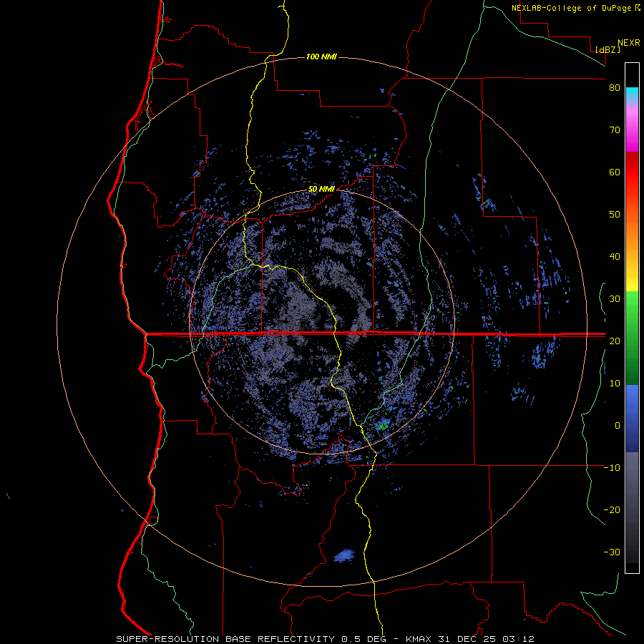Click the 03:12 timestamp
The image size is (644, 644).
click(x=519, y=639)
